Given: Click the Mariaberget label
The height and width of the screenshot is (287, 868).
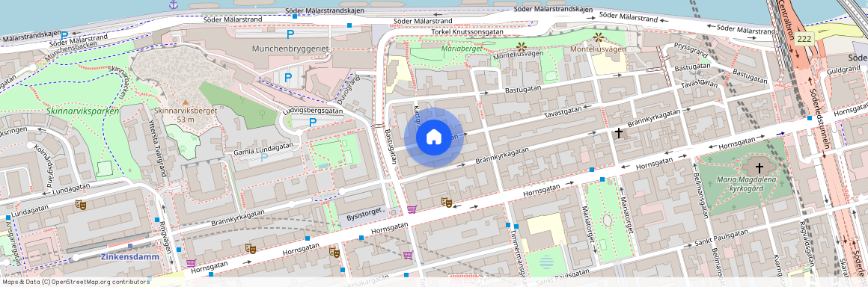Looking at the screenshot, I should coord(462,49).
